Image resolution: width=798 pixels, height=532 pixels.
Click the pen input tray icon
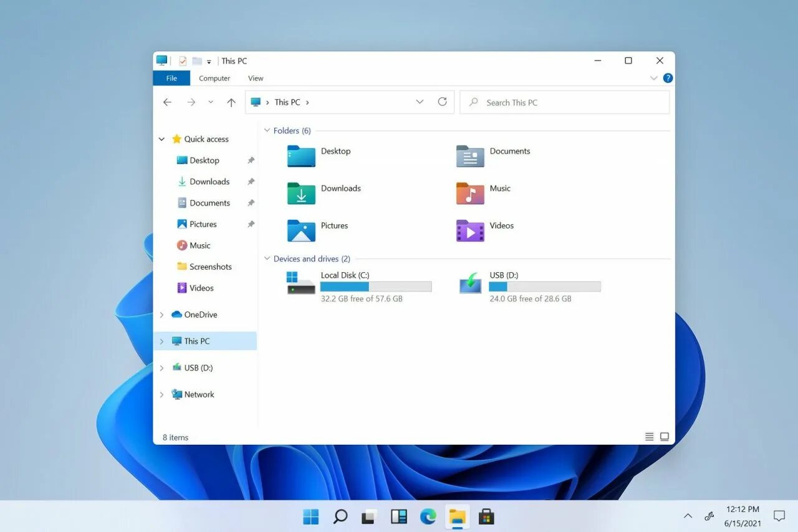[709, 516]
